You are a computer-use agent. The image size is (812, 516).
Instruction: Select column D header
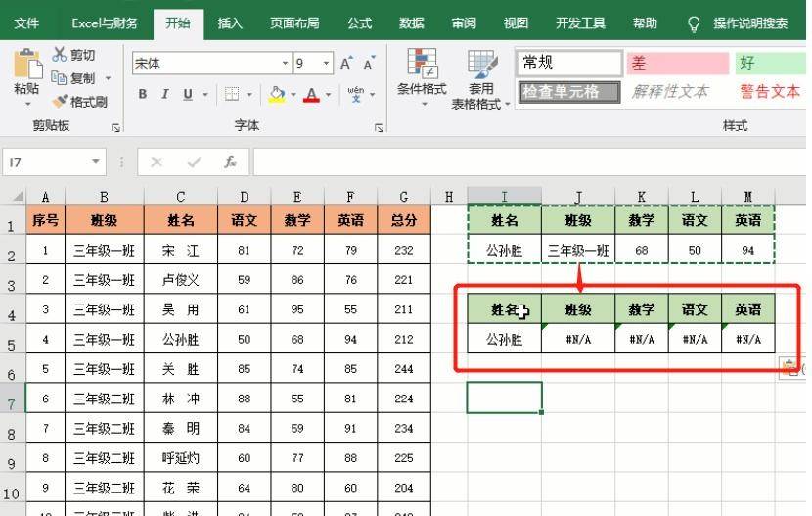click(x=244, y=197)
